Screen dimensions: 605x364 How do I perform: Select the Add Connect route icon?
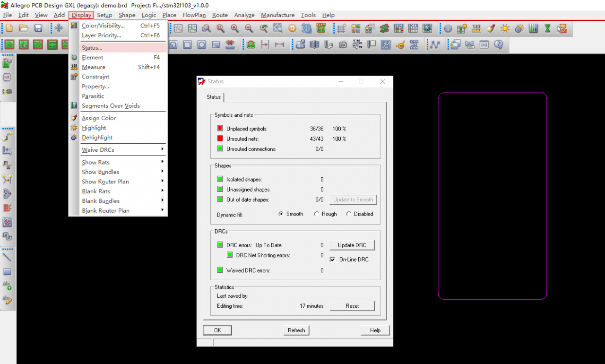click(7, 137)
